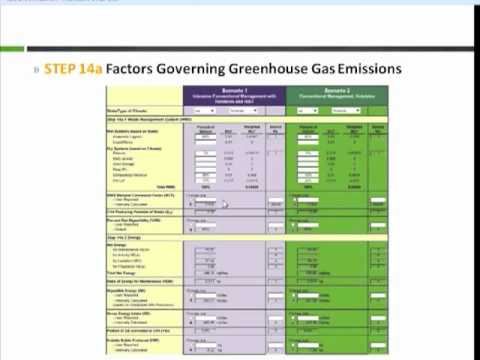Screen dimensions: 480x360
Task: Select Scenario 2 Digestible Energy user-reported radio
Action: point(293,296)
